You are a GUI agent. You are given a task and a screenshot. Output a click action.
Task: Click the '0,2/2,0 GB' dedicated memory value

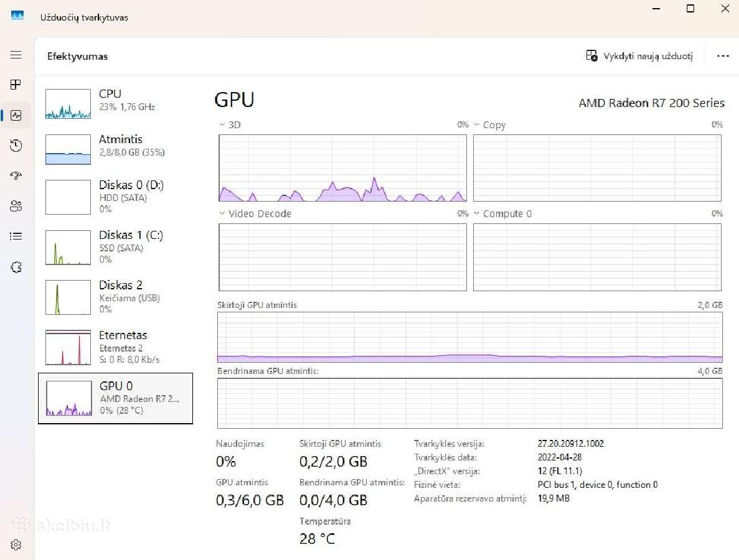point(333,462)
